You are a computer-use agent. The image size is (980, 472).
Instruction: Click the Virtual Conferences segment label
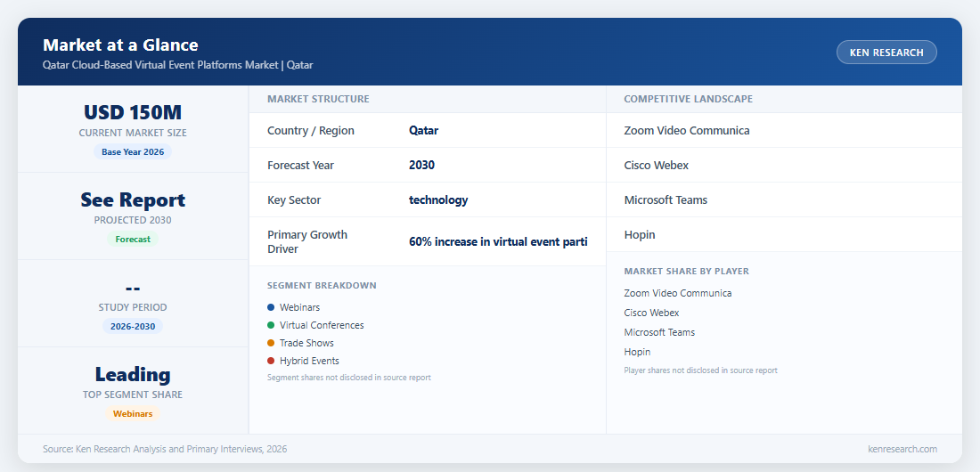tap(322, 325)
